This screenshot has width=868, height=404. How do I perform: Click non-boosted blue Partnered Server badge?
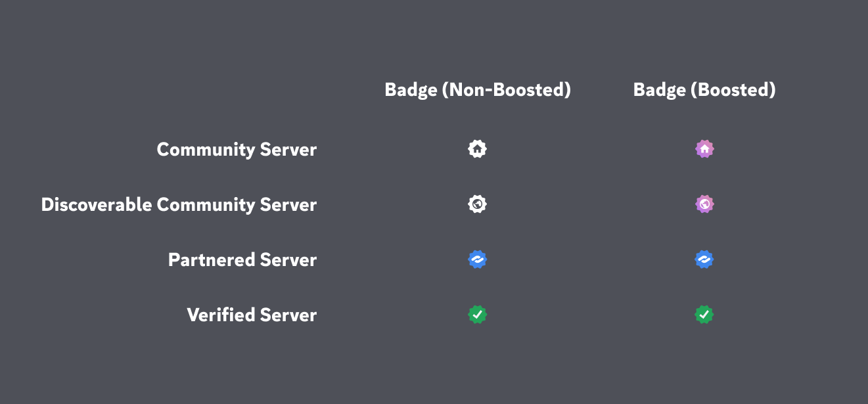point(478,259)
